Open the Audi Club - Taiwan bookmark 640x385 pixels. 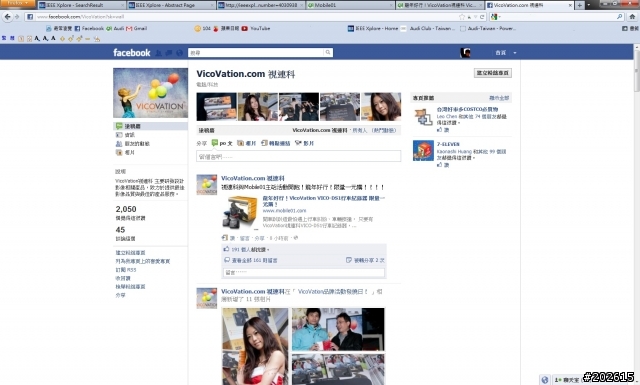(428, 28)
